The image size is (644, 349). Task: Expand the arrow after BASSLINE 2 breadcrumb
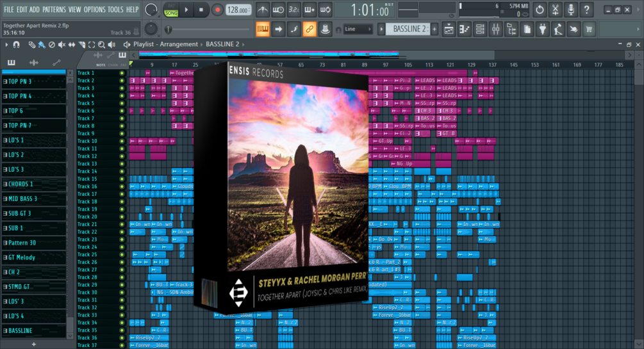(243, 44)
